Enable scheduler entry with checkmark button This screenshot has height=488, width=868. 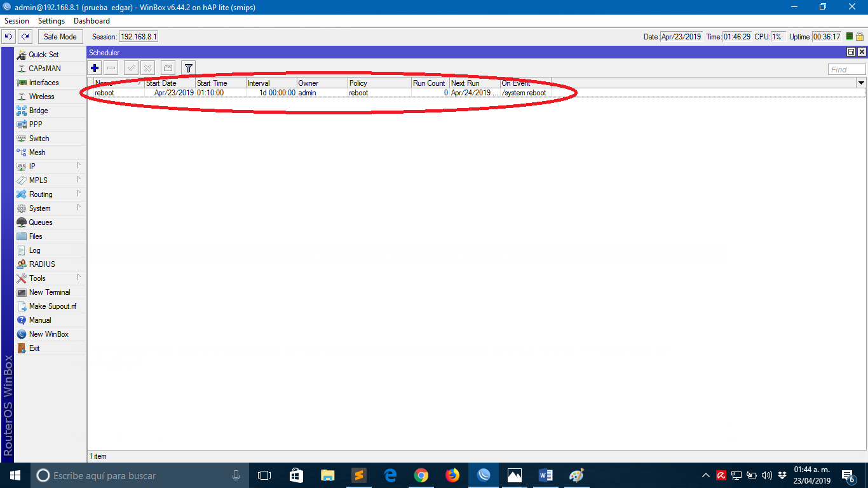[x=131, y=68]
